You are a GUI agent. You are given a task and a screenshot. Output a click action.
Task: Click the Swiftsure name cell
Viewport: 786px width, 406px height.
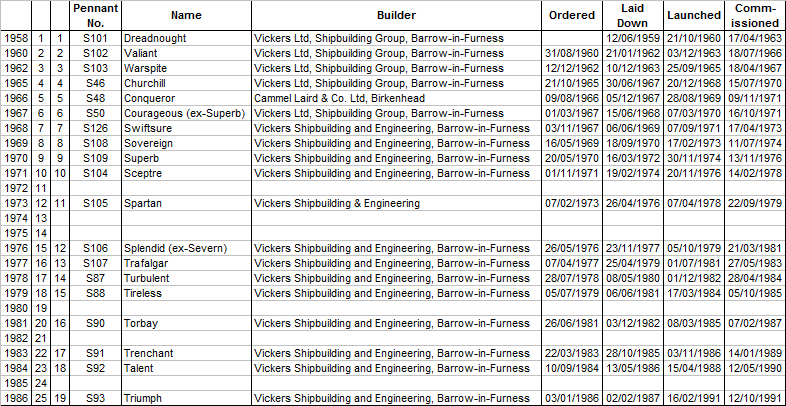[186, 128]
